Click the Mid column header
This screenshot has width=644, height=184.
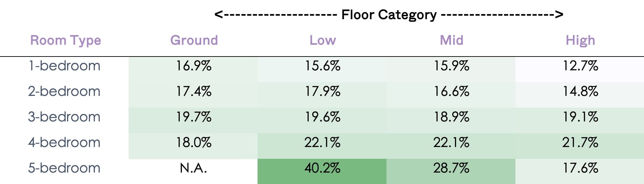click(x=451, y=40)
